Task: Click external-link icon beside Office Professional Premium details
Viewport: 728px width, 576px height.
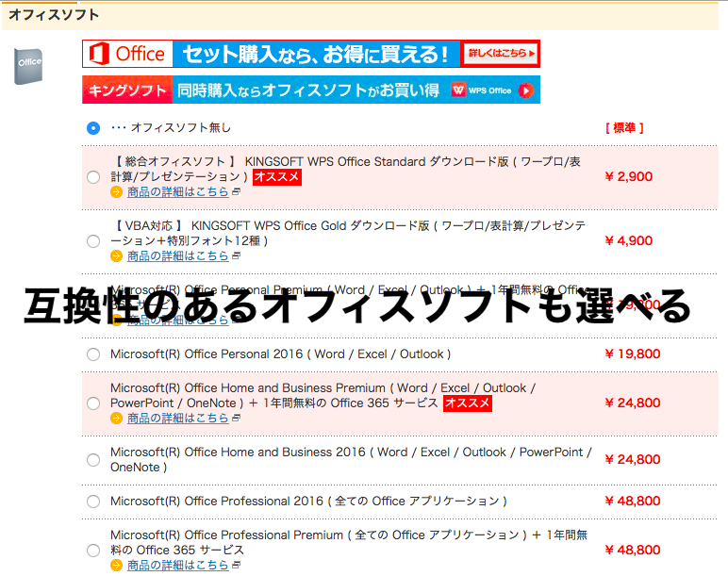Action: pos(237,566)
